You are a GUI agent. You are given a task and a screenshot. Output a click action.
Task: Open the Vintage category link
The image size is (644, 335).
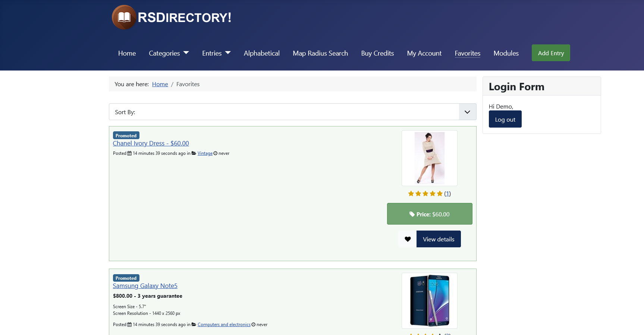[x=205, y=153]
